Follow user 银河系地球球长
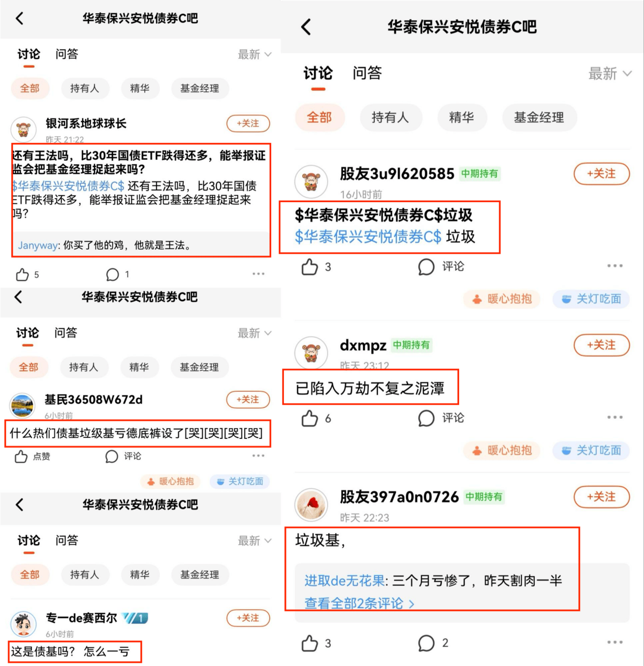 click(248, 123)
